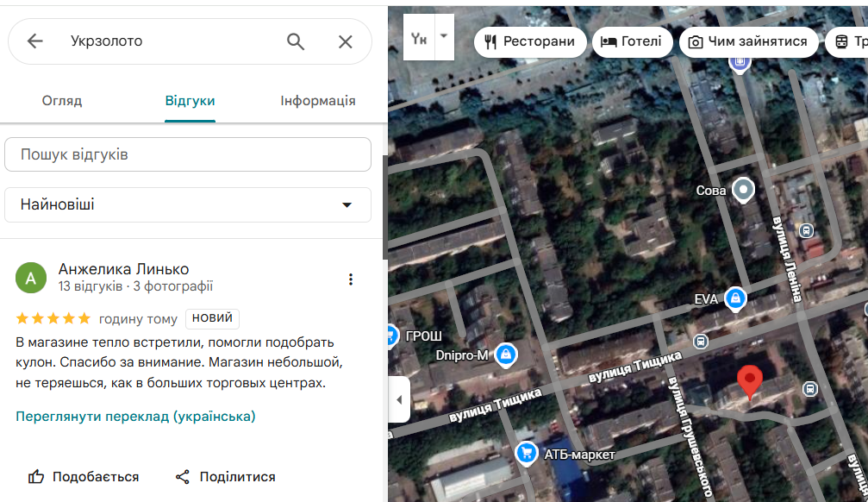This screenshot has width=868, height=502.
Task: Open reviewer name Анжелика Линько
Action: coord(124,269)
